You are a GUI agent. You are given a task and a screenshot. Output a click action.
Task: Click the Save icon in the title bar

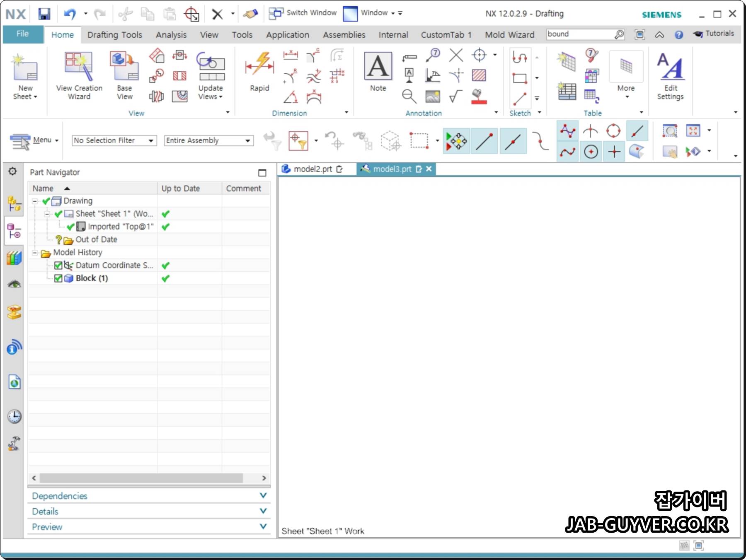point(44,14)
